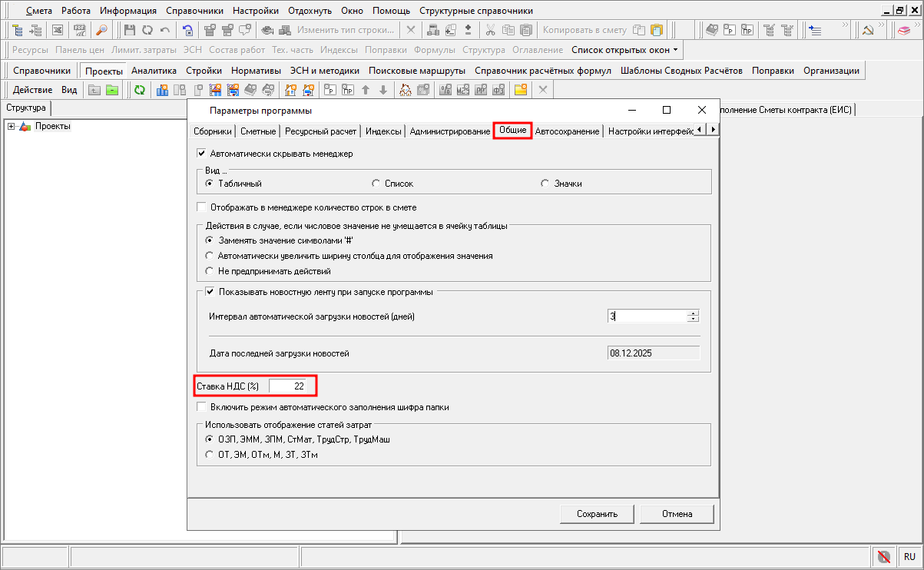
Task: Uncheck 'Автоматически скрывать менеджер' checkbox
Action: [x=202, y=154]
